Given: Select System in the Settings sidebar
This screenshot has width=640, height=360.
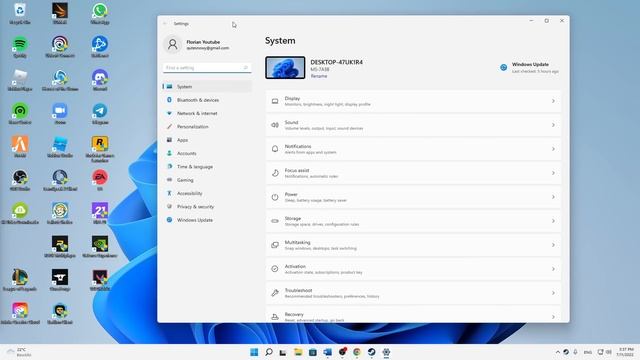Looking at the screenshot, I should point(207,87).
